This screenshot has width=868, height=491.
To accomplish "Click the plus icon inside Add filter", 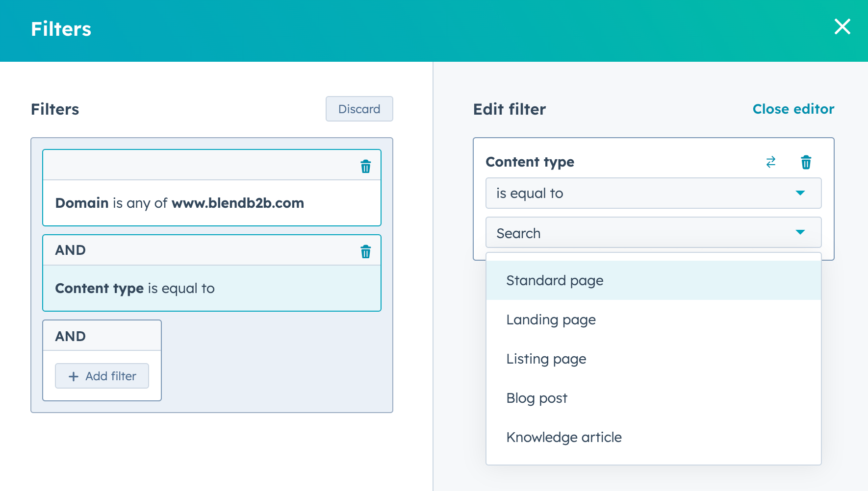I will click(x=73, y=376).
